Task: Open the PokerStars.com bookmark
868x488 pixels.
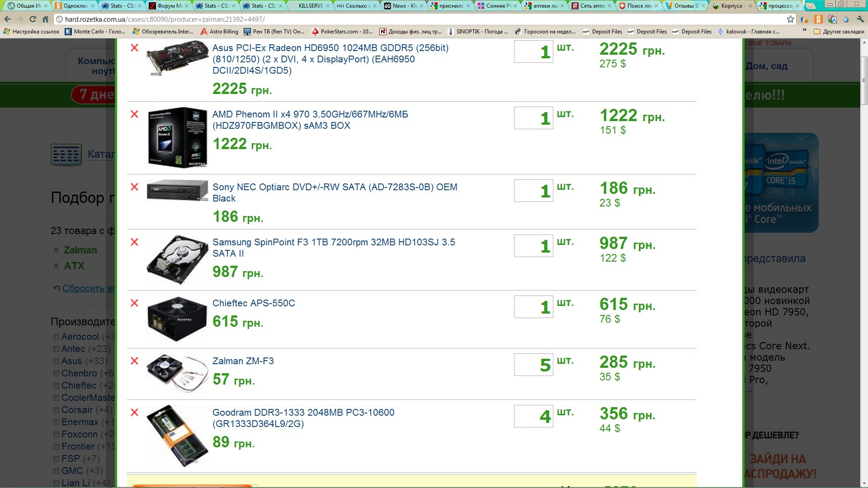Action: point(343,32)
